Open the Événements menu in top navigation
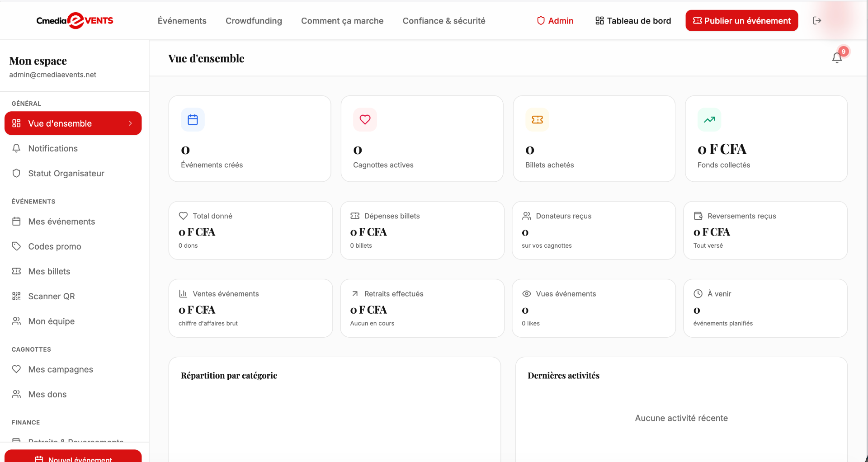Screen dimensions: 868x462 click(182, 21)
